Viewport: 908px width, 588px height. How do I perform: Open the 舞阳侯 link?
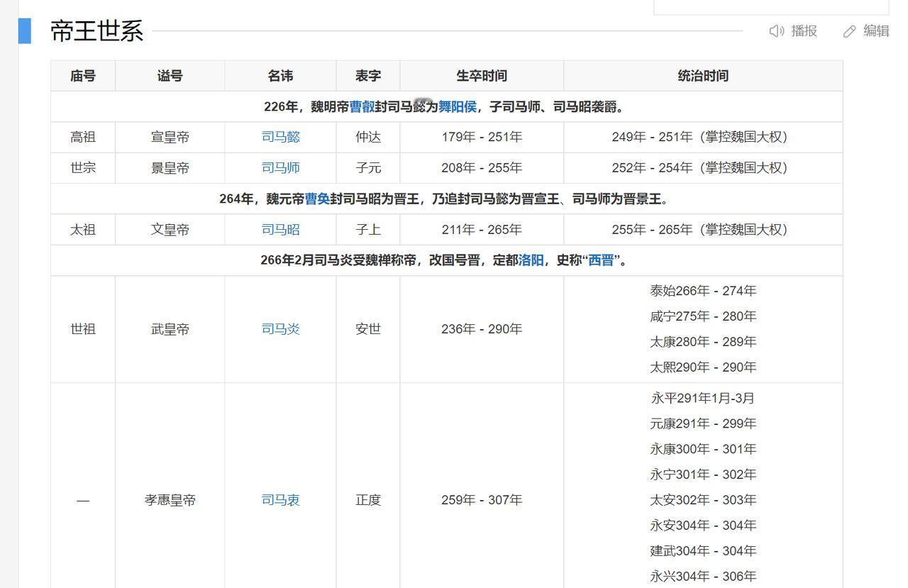coord(458,106)
